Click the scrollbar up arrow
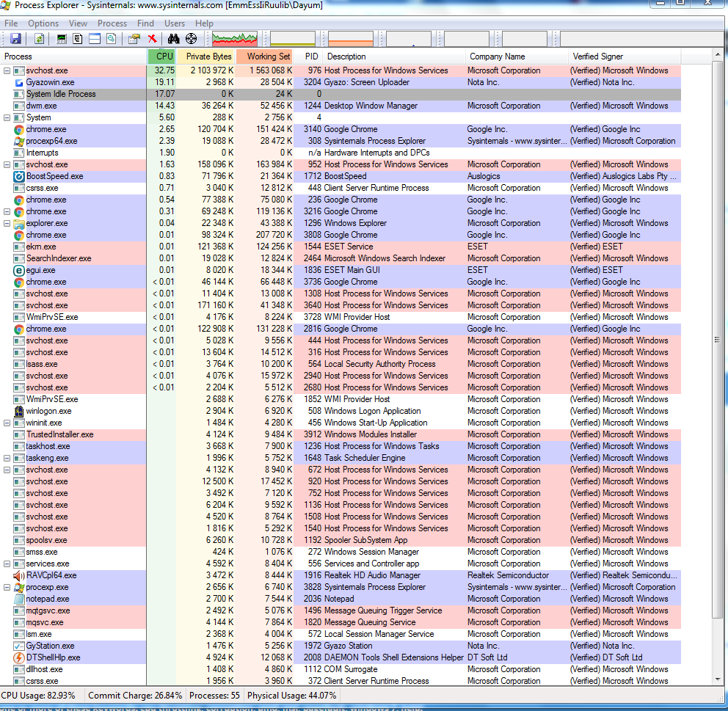 717,55
